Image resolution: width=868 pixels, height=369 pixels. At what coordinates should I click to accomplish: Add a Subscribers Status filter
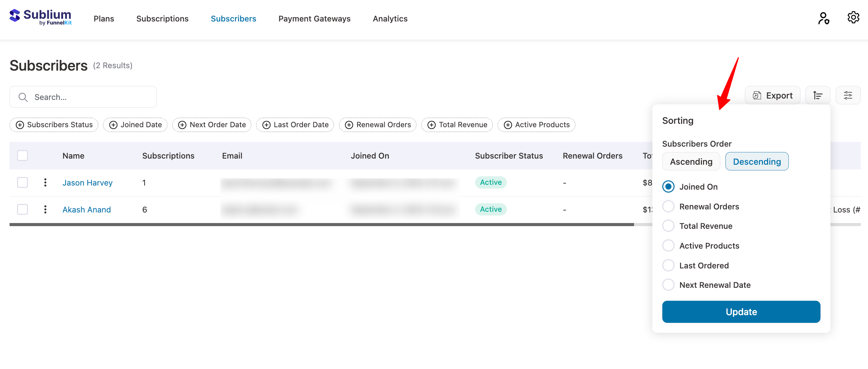click(x=54, y=124)
